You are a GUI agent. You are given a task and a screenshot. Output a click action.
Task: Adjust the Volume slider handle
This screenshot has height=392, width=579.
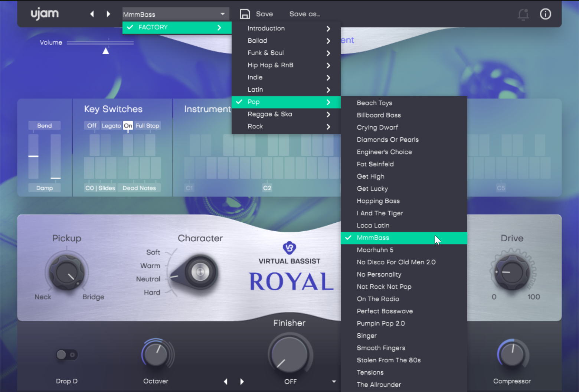[106, 51]
